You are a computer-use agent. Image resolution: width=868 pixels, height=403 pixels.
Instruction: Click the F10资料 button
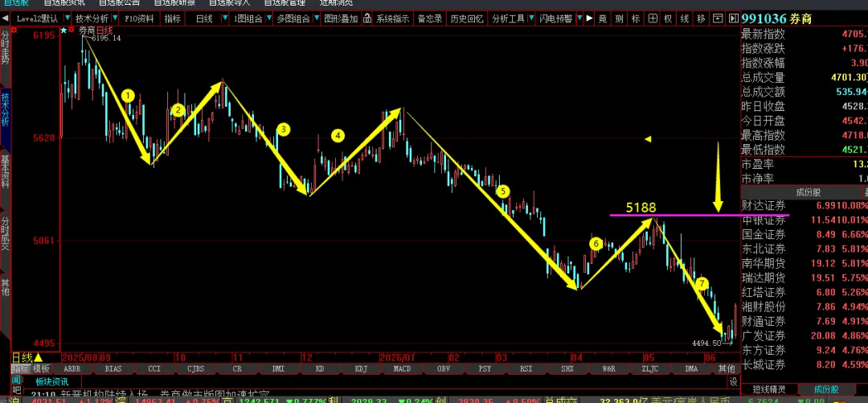tap(140, 19)
